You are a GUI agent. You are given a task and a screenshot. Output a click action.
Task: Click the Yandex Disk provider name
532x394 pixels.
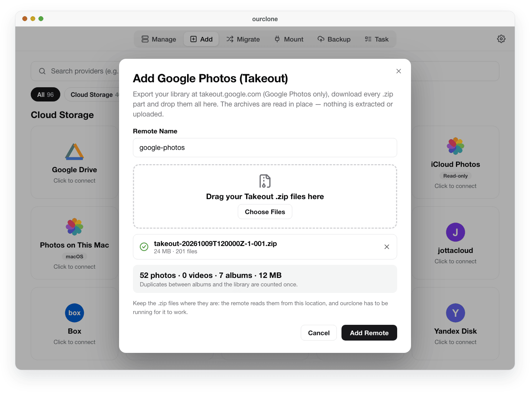[456, 331]
